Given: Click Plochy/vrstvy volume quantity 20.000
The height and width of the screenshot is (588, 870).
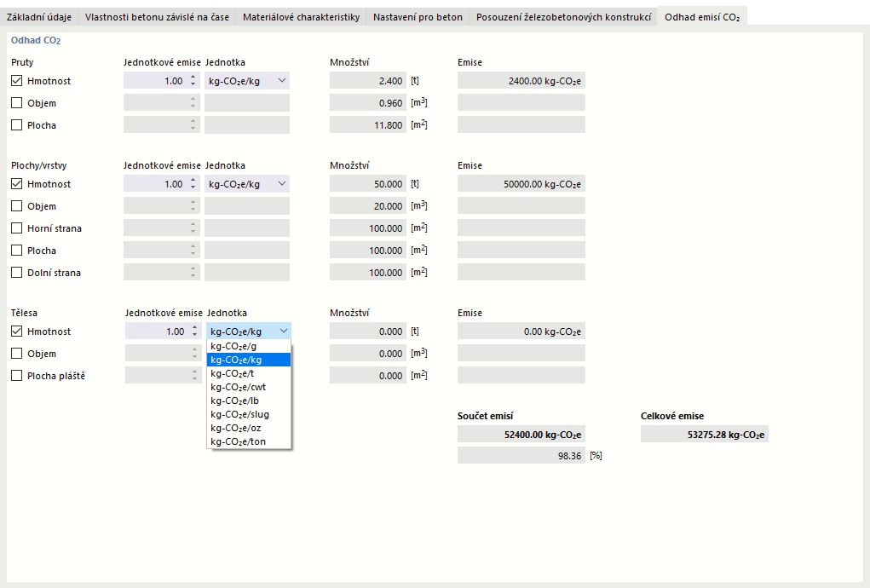Looking at the screenshot, I should click(368, 206).
